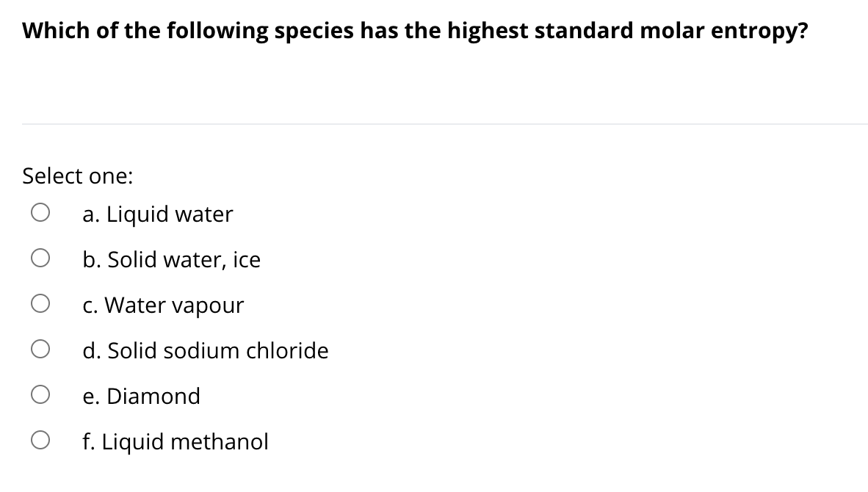This screenshot has height=492, width=868.
Task: Click the horizontal divider below the question
Action: coord(434,124)
